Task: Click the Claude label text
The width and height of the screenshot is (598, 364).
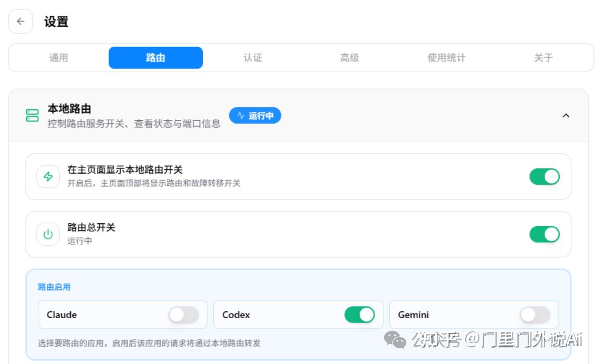Action: [62, 315]
